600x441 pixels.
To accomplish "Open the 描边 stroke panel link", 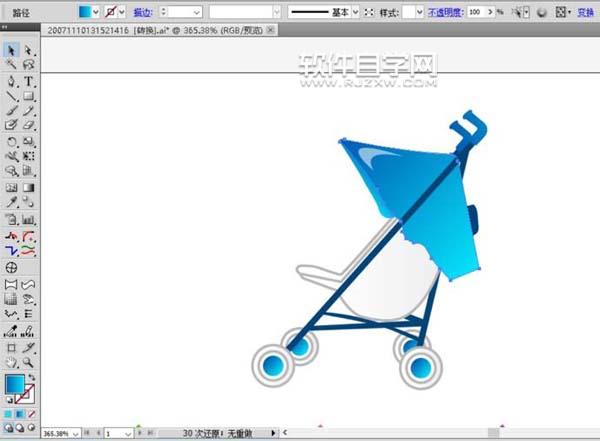I will click(x=143, y=13).
